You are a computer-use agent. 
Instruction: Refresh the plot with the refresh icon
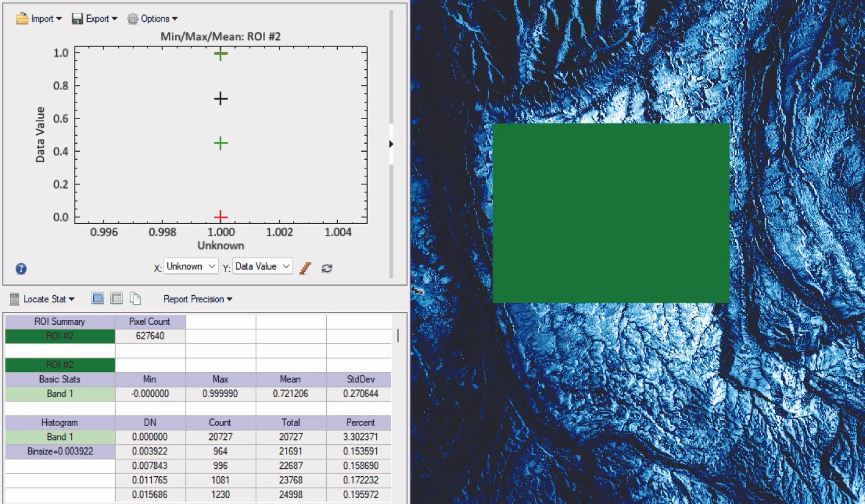click(x=327, y=267)
